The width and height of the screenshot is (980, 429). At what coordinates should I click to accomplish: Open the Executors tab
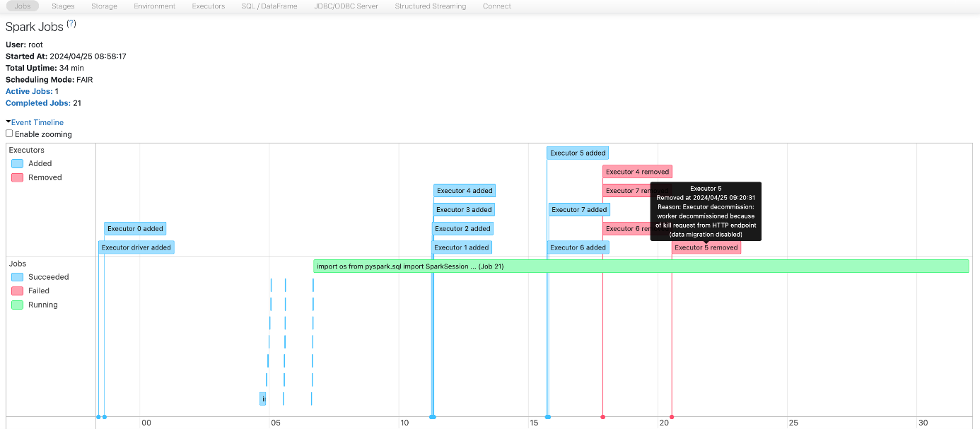(x=208, y=6)
